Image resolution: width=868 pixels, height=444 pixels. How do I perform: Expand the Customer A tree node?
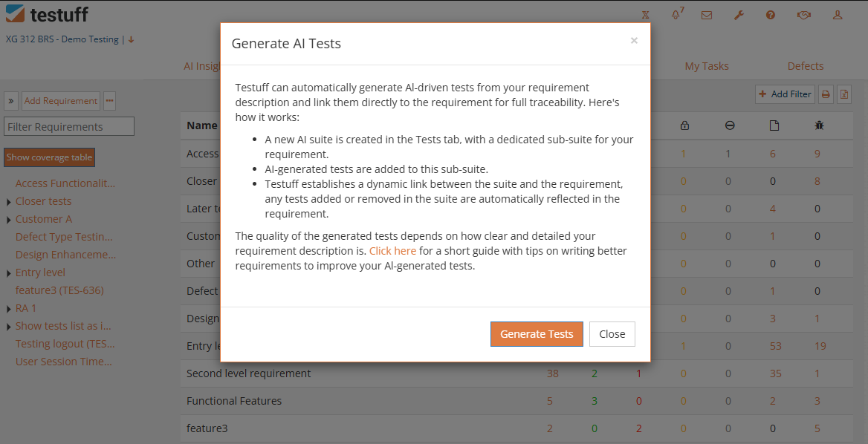[x=8, y=220]
